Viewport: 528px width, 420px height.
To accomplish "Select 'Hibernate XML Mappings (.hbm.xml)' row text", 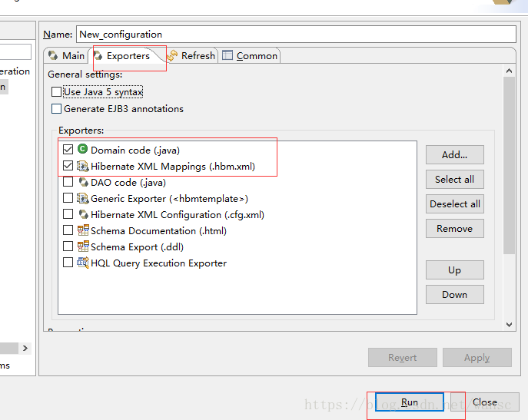I will 173,167.
